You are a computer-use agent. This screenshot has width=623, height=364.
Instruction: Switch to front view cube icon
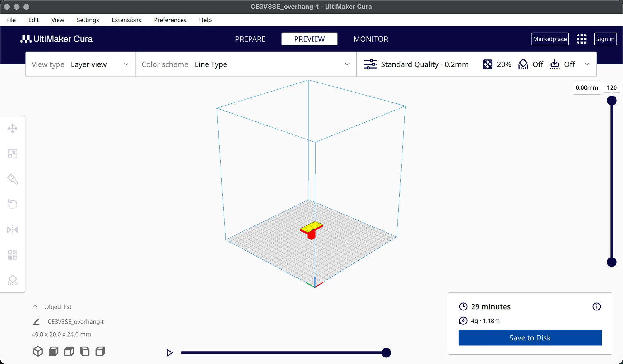54,351
